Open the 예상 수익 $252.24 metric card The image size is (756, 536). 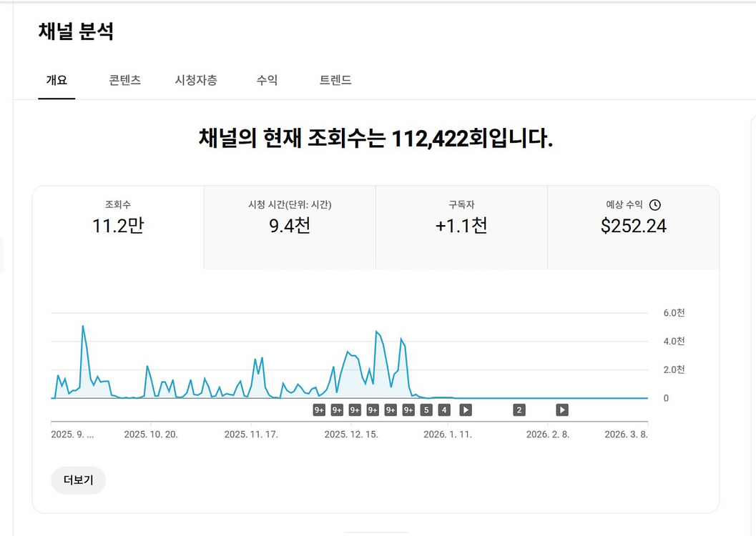tap(633, 227)
